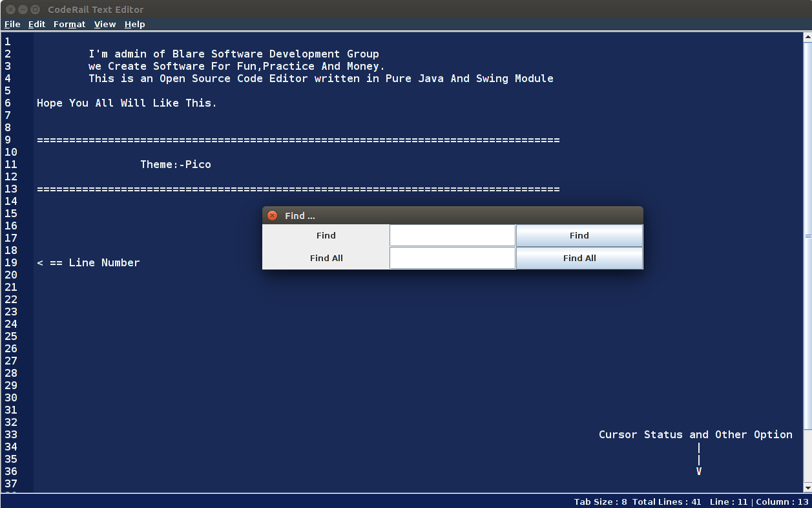Click the 'Column : 13' status entry
Viewport: 812px width, 508px height.
point(782,502)
